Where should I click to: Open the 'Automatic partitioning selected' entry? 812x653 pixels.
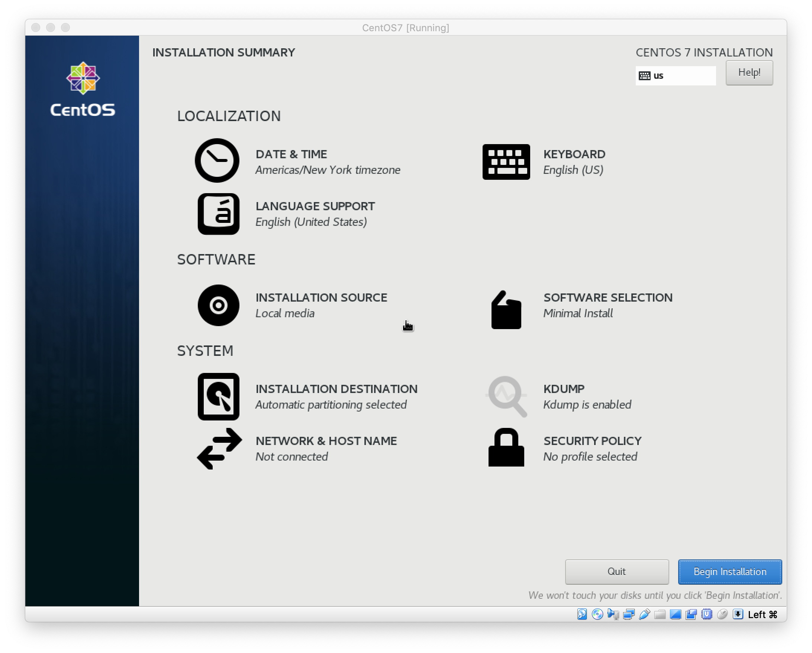pos(331,405)
